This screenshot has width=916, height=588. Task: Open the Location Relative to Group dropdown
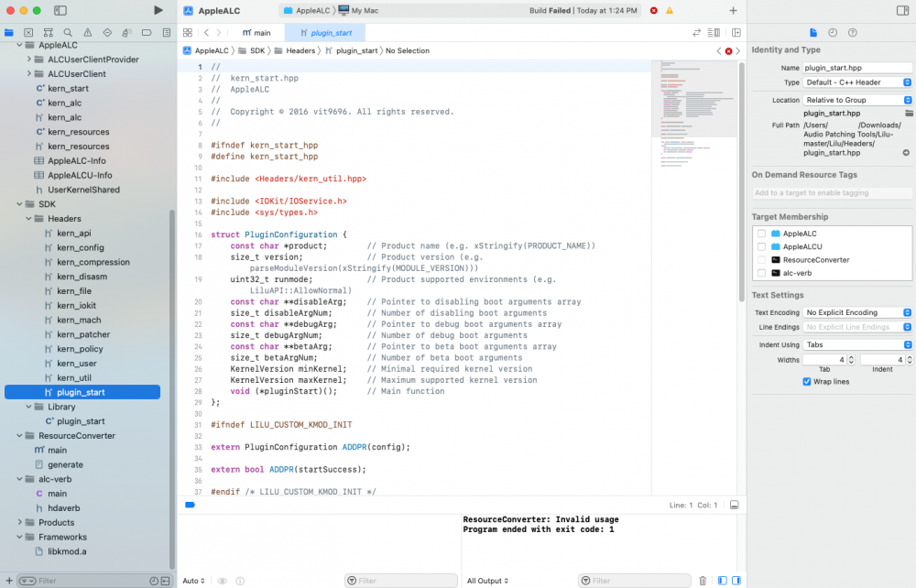point(857,100)
